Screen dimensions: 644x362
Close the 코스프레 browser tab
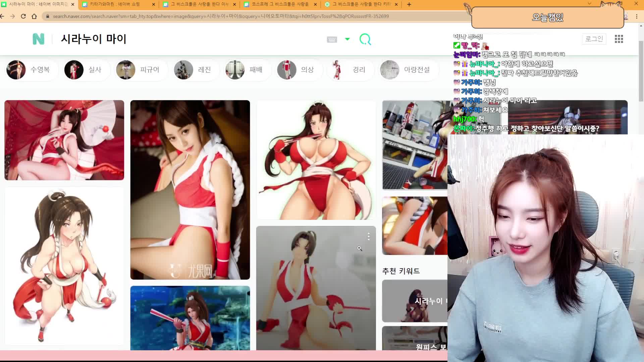tap(315, 4)
